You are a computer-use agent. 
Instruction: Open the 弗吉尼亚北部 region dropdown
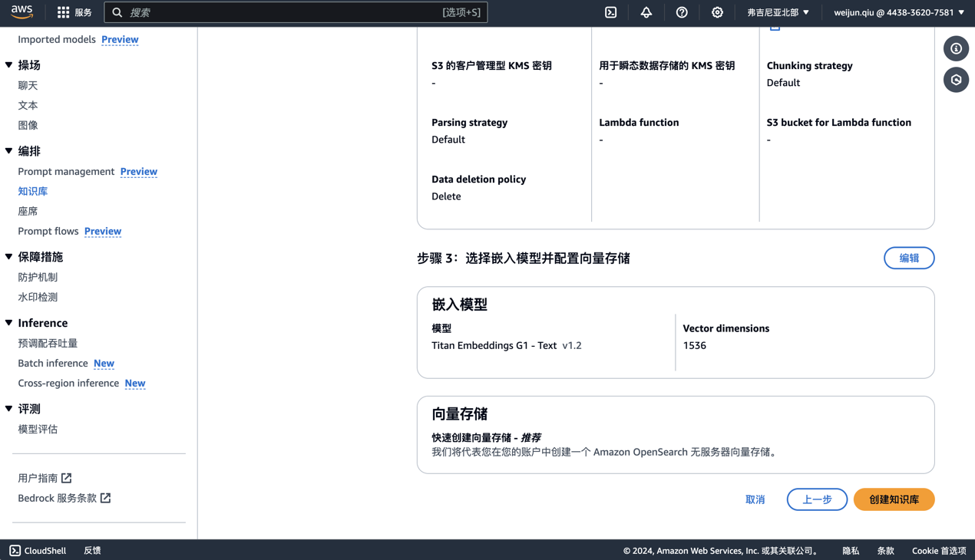tap(778, 12)
